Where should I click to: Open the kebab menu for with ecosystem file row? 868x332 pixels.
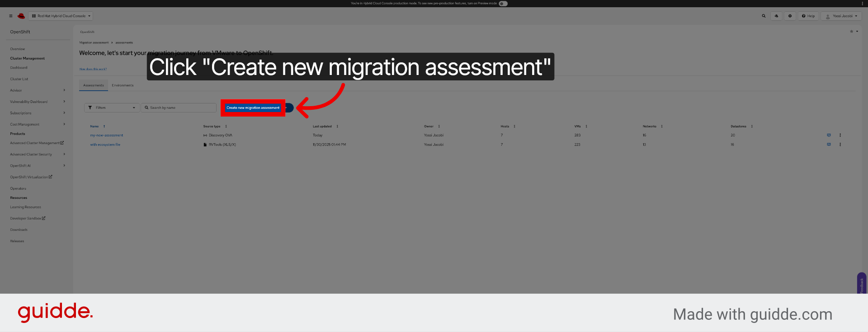(x=840, y=145)
